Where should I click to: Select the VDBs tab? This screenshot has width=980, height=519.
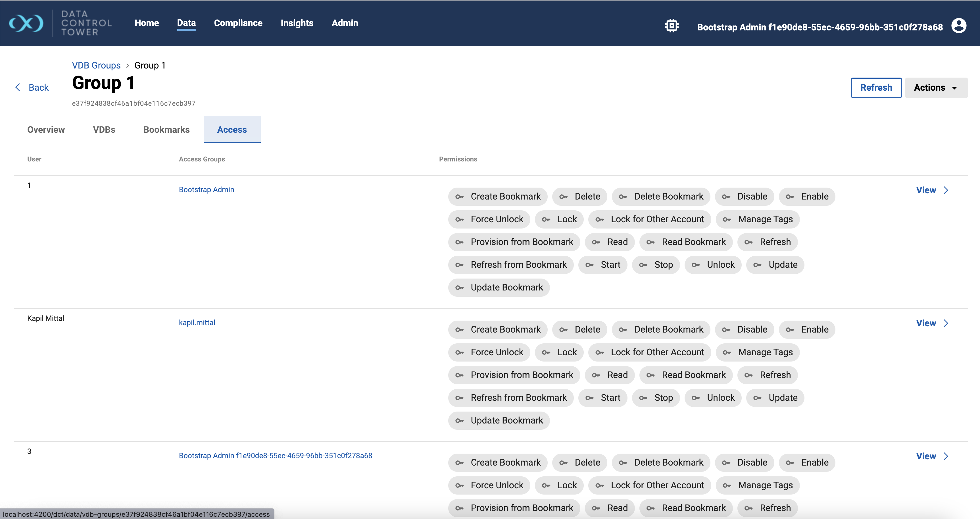104,130
